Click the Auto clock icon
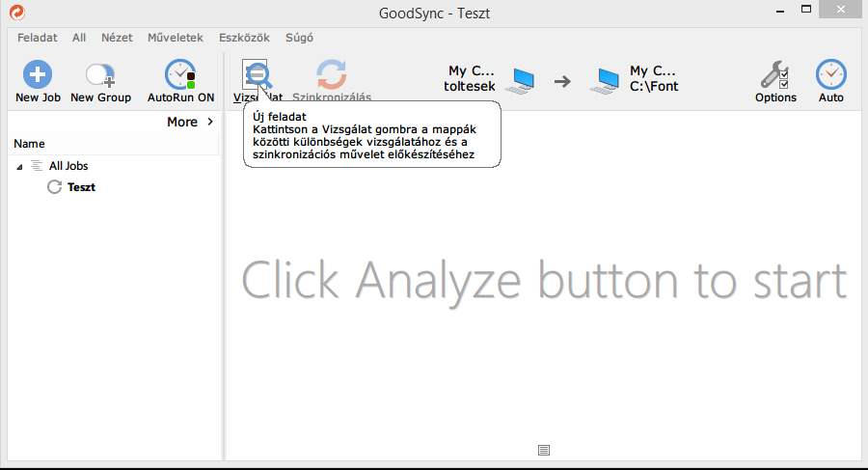This screenshot has height=470, width=868. (830, 74)
